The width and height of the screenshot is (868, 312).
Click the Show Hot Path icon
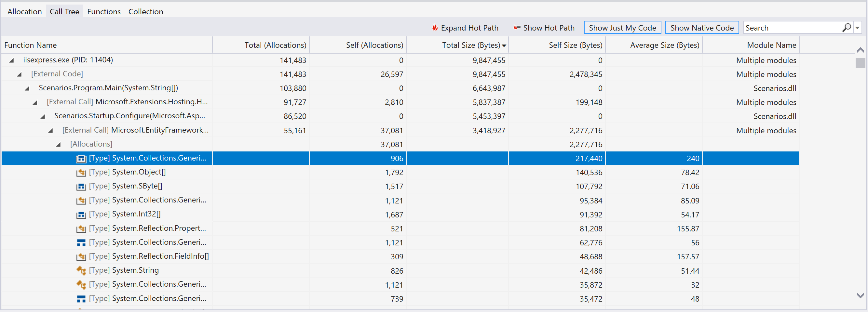click(517, 28)
